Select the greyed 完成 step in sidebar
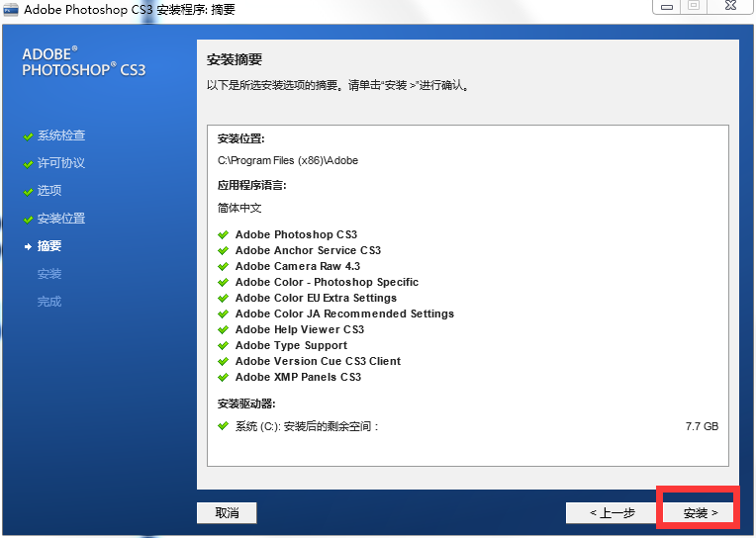This screenshot has width=756, height=538. 49,302
